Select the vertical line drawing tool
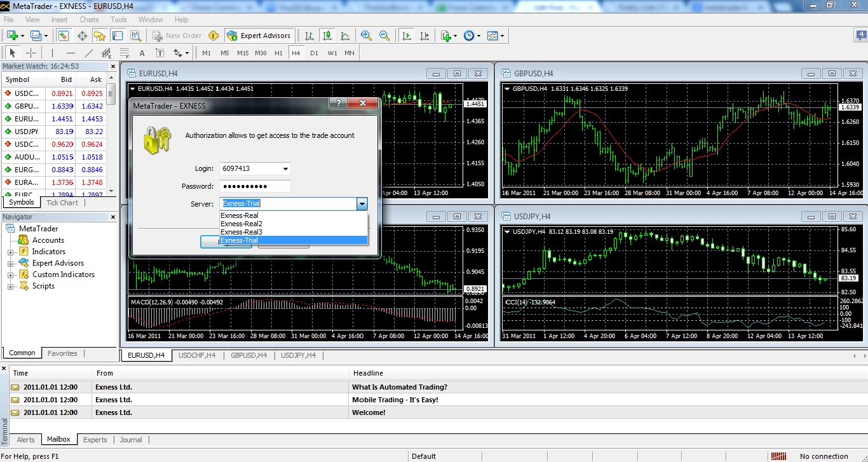This screenshot has height=462, width=868. 53,53
